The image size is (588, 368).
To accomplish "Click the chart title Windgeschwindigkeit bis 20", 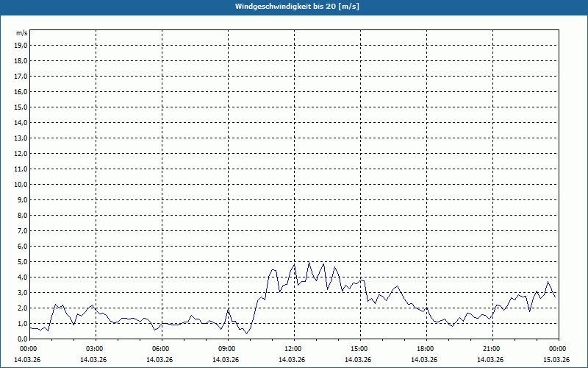I will pyautogui.click(x=297, y=7).
